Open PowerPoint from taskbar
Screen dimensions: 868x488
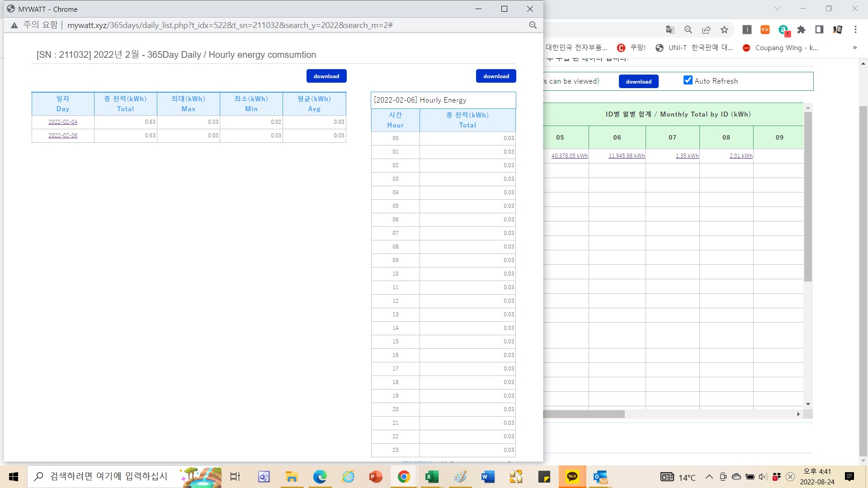click(x=376, y=477)
